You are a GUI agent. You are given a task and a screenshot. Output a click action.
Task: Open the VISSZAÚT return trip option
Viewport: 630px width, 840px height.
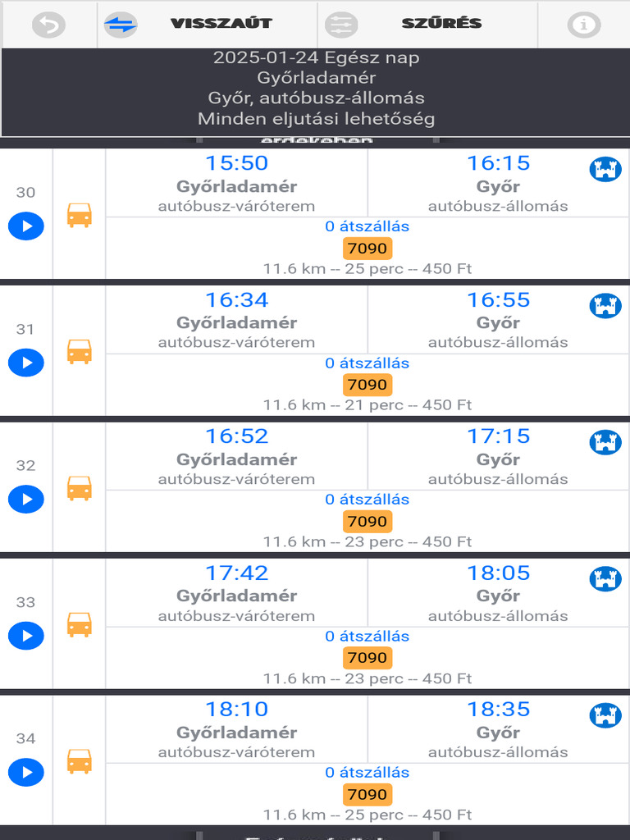[221, 24]
